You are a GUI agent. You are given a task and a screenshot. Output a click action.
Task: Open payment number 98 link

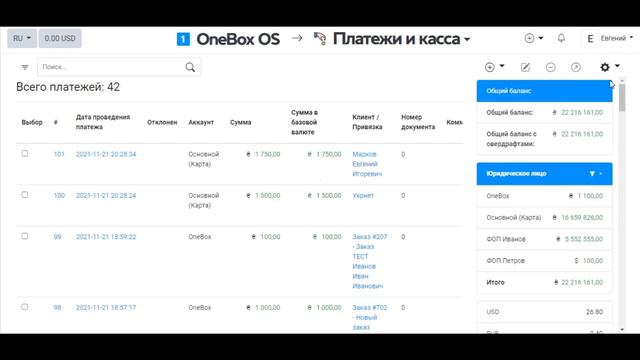57,307
